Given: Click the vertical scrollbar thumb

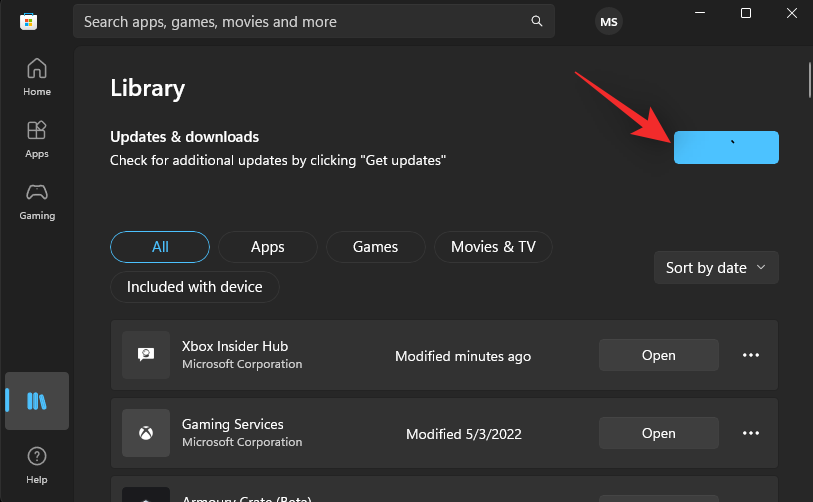Looking at the screenshot, I should click(809, 80).
